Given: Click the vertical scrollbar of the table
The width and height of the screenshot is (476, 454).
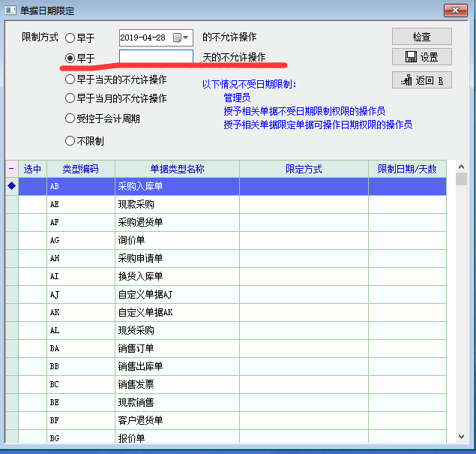Looking at the screenshot, I should 461,300.
